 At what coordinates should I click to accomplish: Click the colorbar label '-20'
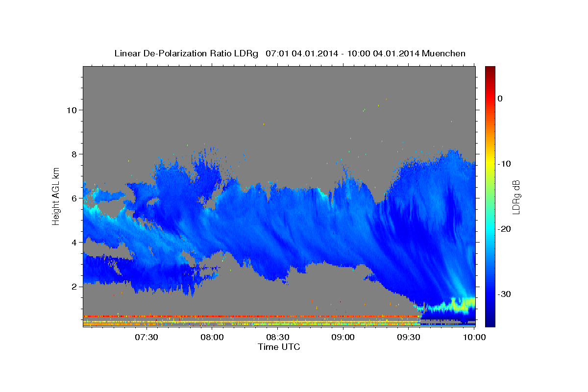click(504, 229)
